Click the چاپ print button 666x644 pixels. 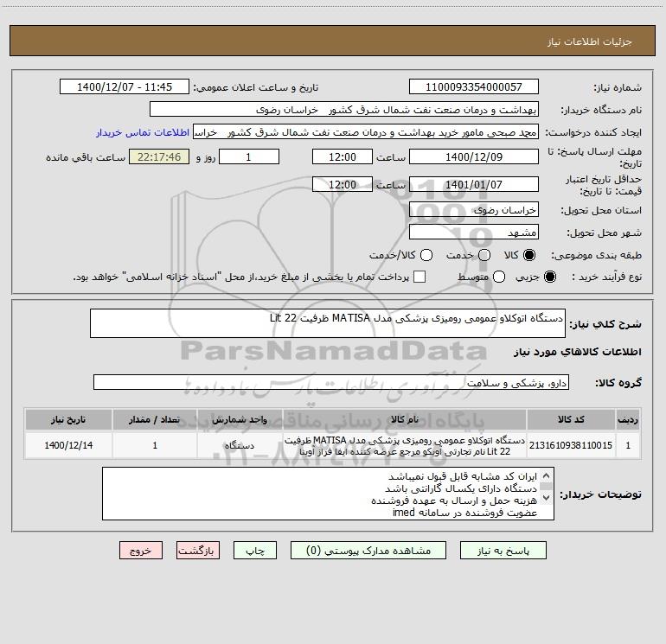coord(255,551)
